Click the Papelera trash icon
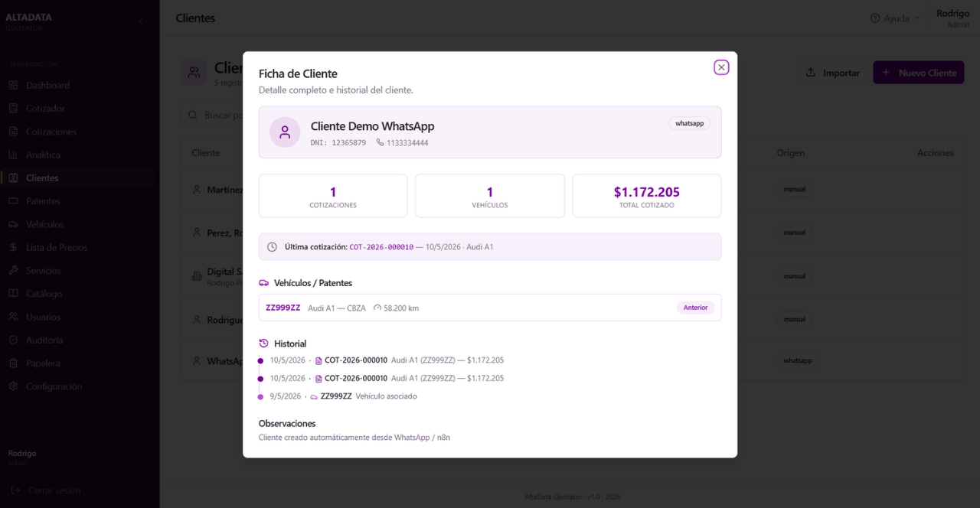 click(x=13, y=363)
